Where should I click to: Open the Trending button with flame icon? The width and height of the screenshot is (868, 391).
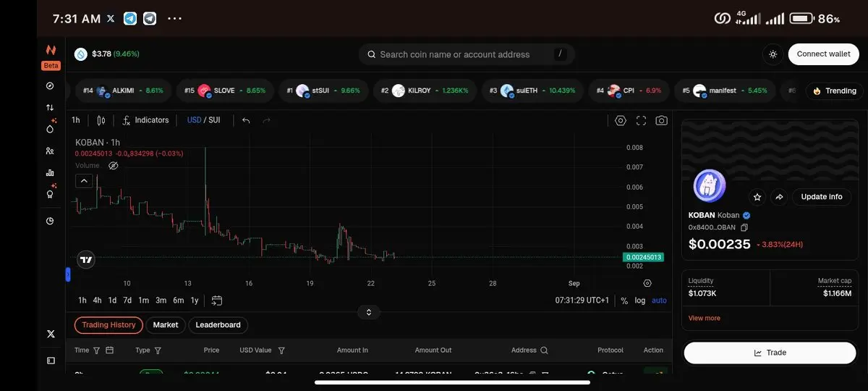tap(834, 91)
